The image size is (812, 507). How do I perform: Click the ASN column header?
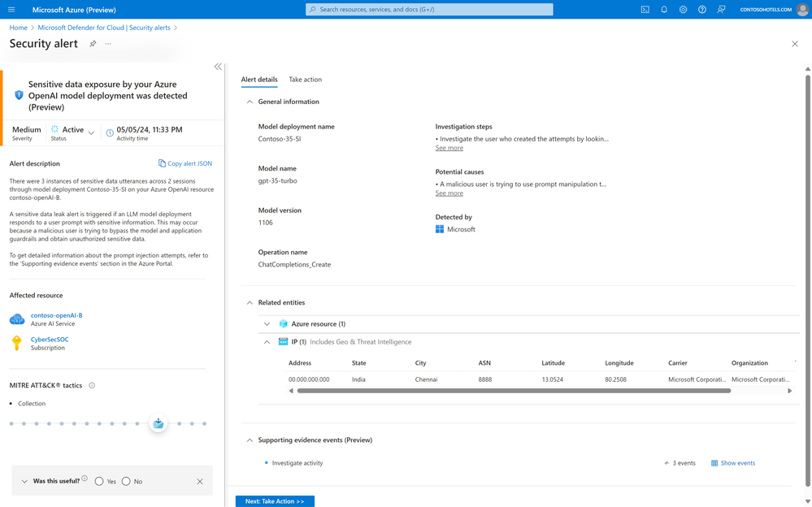(x=484, y=363)
